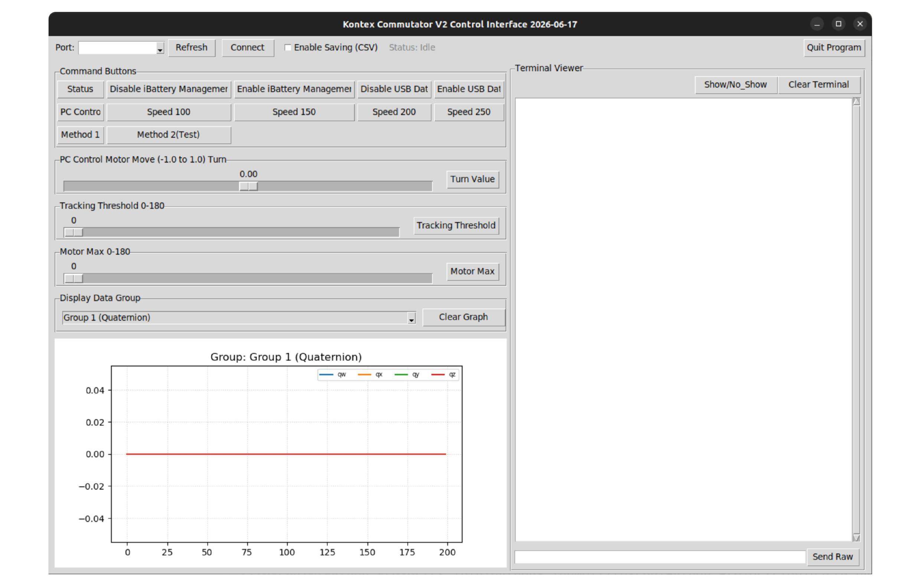
Task: Click the Tracking Threshold send button
Action: (456, 226)
